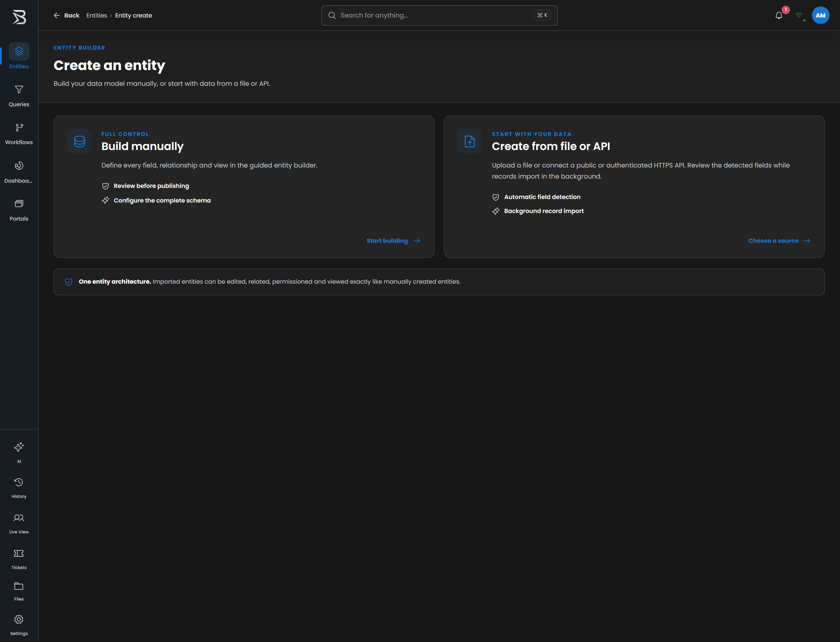
Task: Click the Start building link
Action: tap(393, 241)
